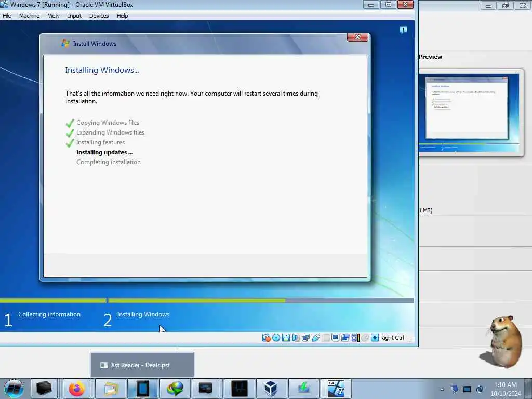Click the mouse integration indicator icon
Image resolution: width=532 pixels, height=399 pixels.
point(365,338)
